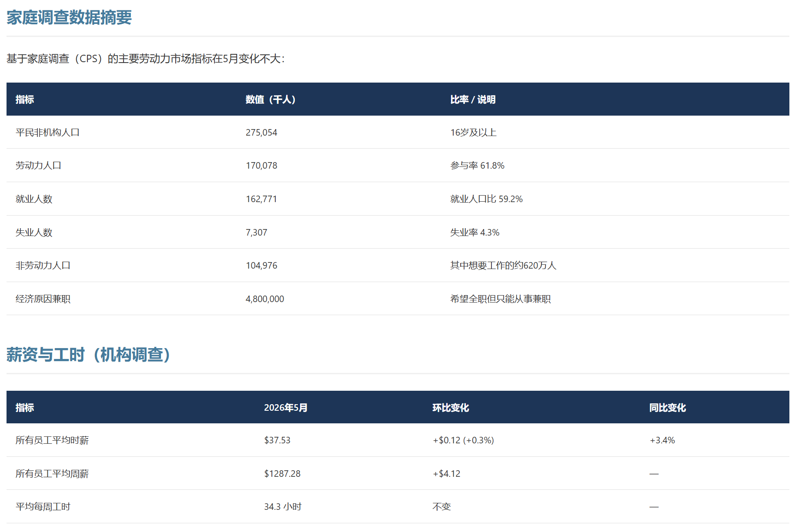Select the 非劳动力人口 row label
Image resolution: width=792 pixels, height=532 pixels.
(x=43, y=266)
